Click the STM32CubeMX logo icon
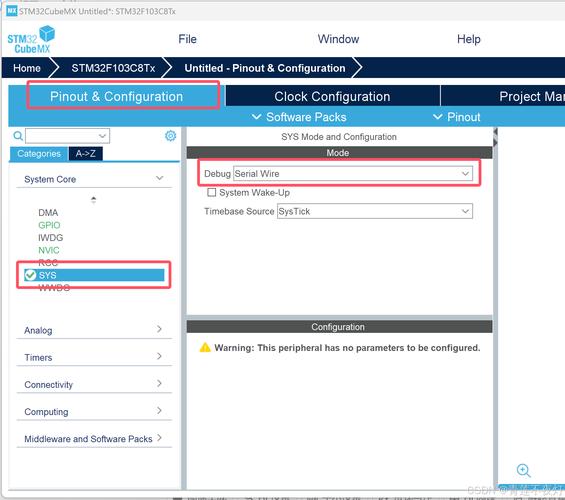Screen dimensions: 565x500 click(x=31, y=40)
